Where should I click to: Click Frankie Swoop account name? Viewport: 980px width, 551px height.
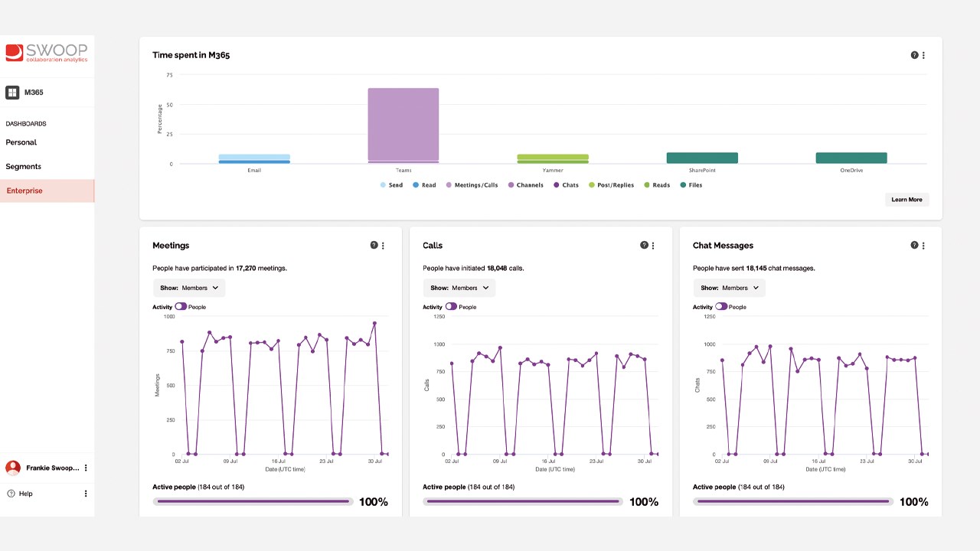pos(52,468)
